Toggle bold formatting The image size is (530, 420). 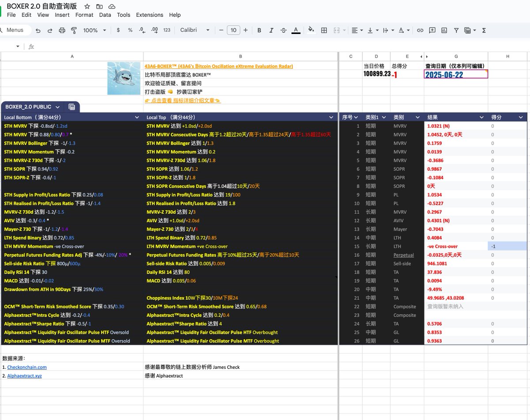259,30
